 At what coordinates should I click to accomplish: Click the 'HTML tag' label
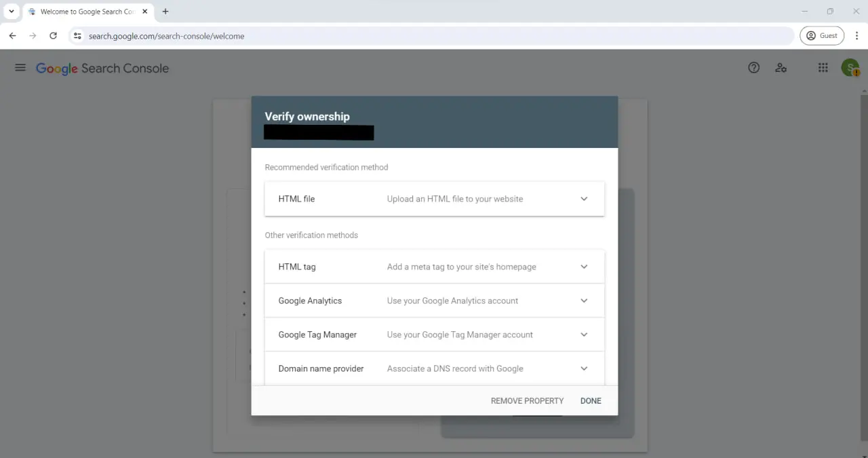pos(297,267)
